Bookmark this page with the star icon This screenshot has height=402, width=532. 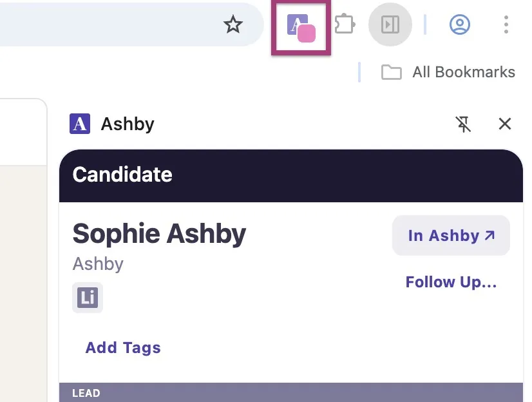click(233, 24)
